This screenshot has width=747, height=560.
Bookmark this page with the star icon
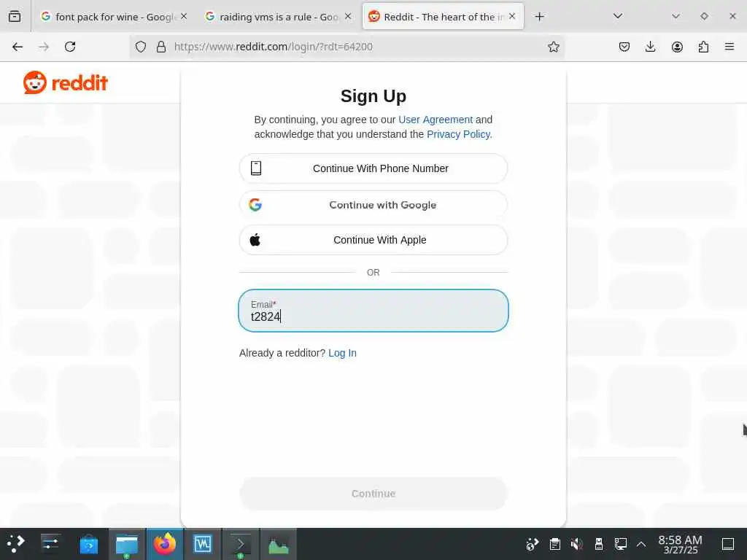pos(553,47)
